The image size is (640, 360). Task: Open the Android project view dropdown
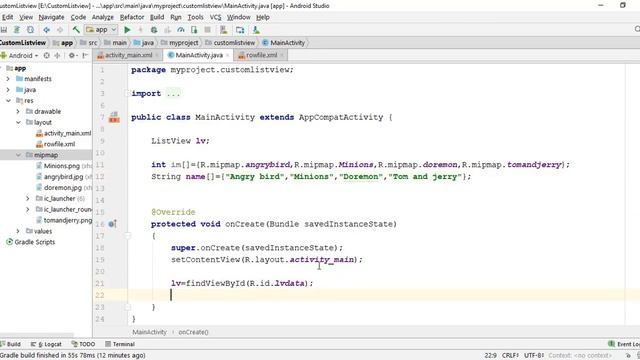coord(19,55)
